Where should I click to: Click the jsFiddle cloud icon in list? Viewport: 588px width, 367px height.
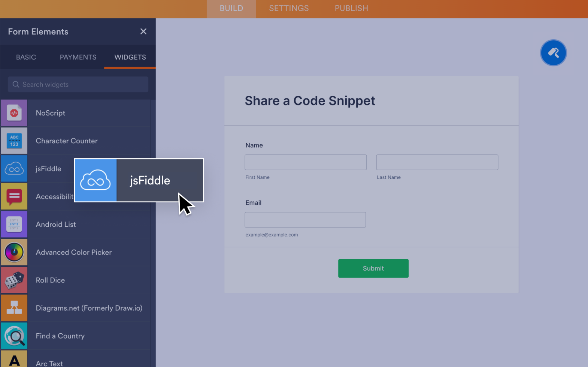pyautogui.click(x=14, y=169)
